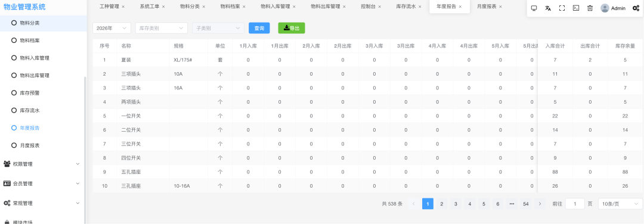This screenshot has width=644, height=224.
Task: Open 物料分类 in sidebar
Action: click(x=43, y=23)
